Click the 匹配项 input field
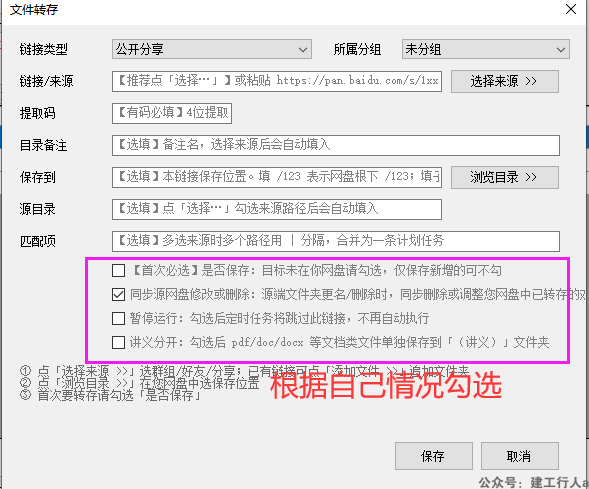The image size is (589, 489). tap(336, 241)
